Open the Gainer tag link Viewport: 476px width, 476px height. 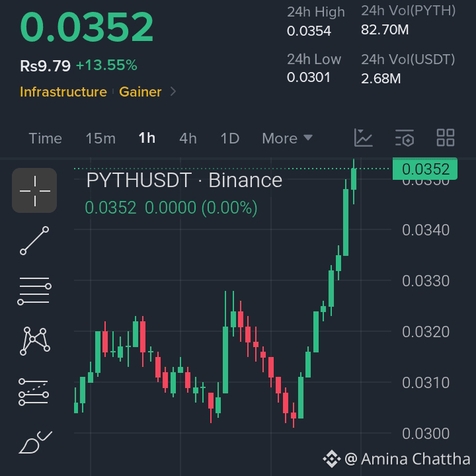click(x=140, y=92)
